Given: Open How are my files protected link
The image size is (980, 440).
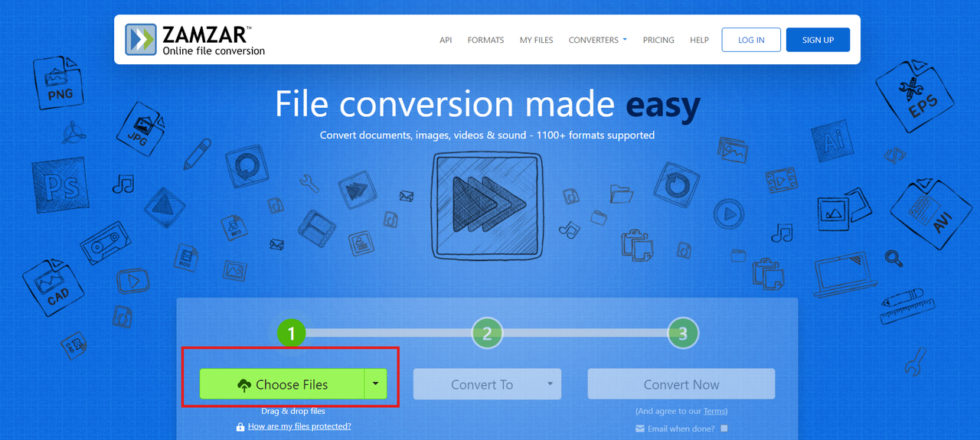Looking at the screenshot, I should point(299,426).
